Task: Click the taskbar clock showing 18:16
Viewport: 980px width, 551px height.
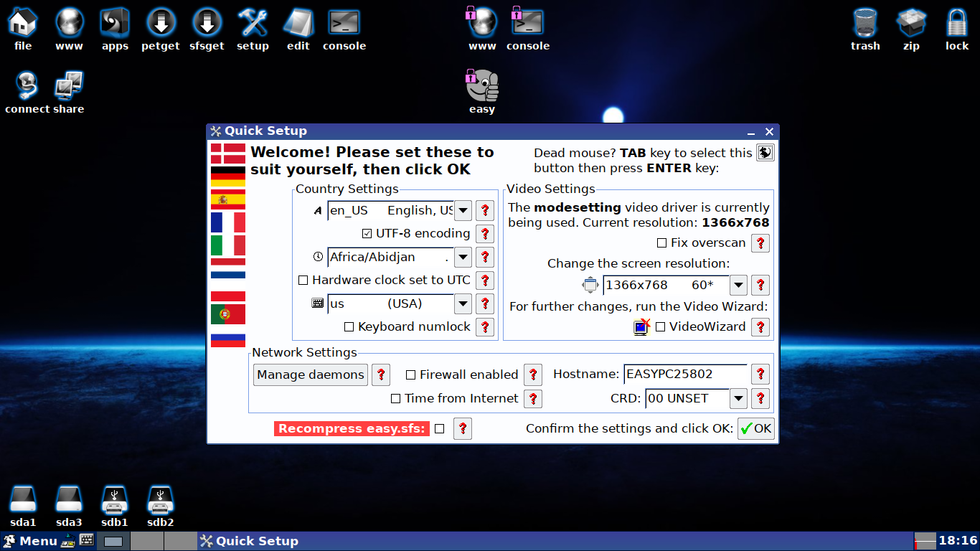Action: [958, 541]
